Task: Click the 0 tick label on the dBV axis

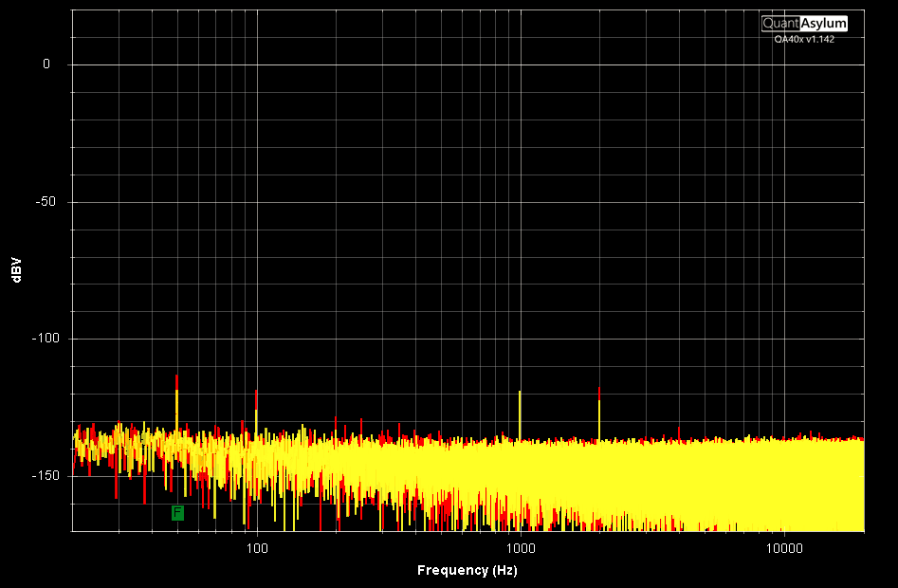Action: pyautogui.click(x=46, y=64)
